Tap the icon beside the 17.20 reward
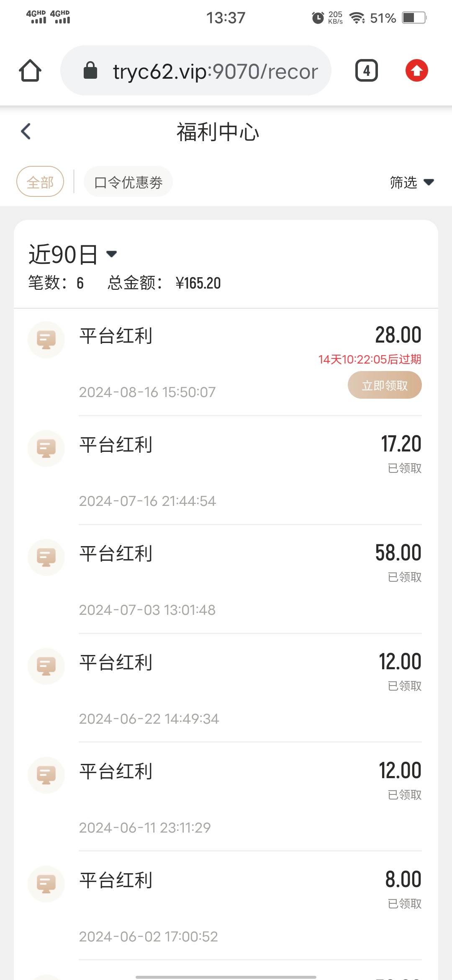Image resolution: width=452 pixels, height=980 pixels. click(x=46, y=448)
